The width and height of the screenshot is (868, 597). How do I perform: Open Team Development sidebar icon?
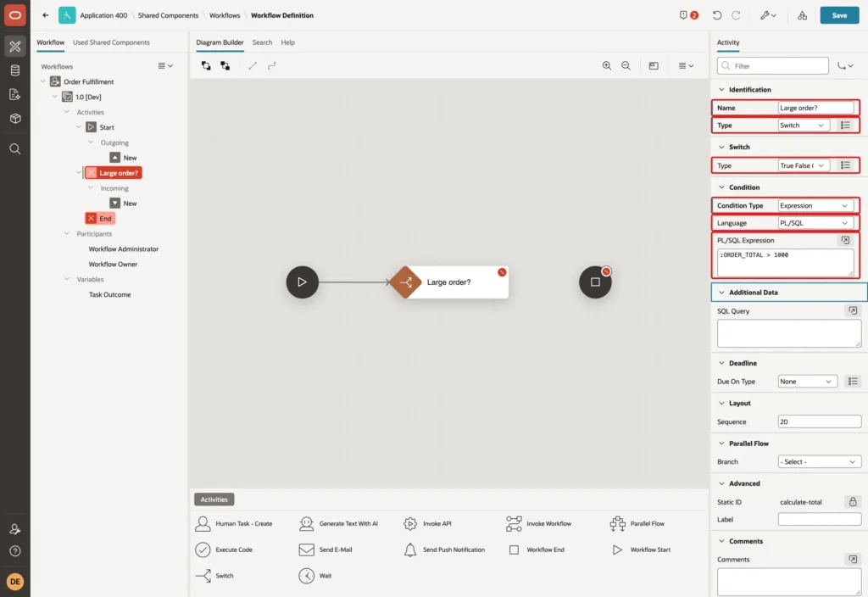pyautogui.click(x=15, y=95)
